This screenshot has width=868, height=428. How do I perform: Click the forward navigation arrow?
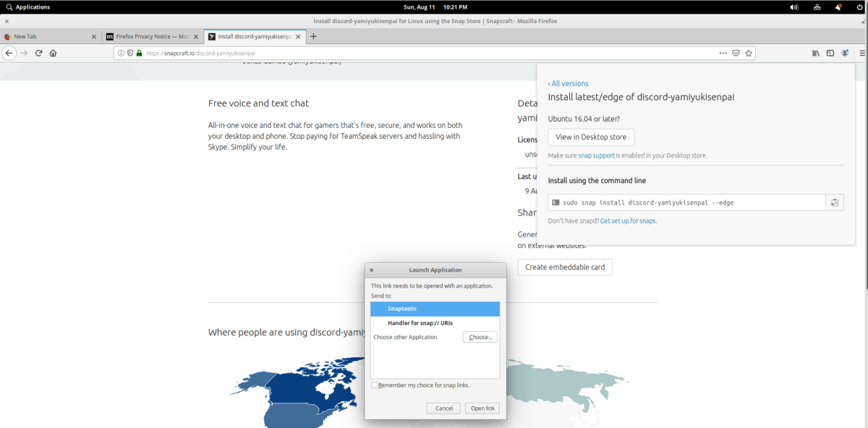[24, 53]
